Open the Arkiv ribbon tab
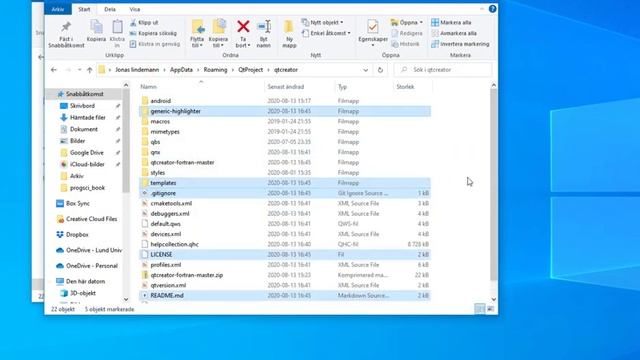 click(58, 9)
